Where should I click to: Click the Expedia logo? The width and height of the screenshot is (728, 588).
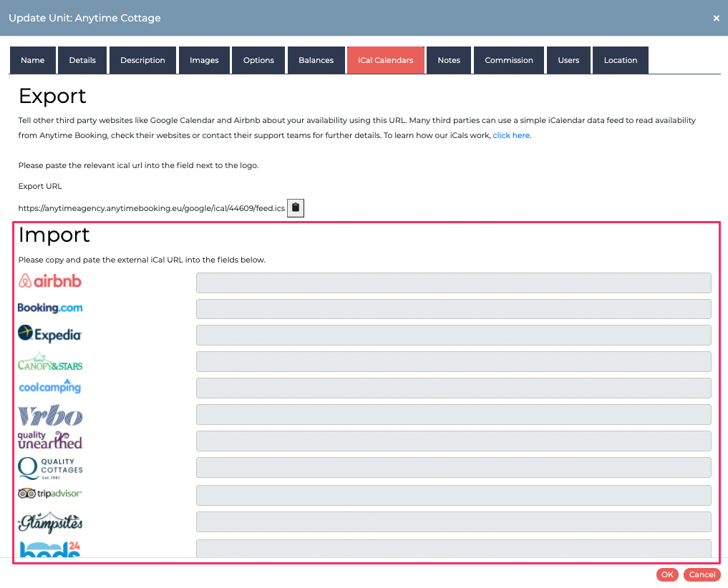point(49,333)
